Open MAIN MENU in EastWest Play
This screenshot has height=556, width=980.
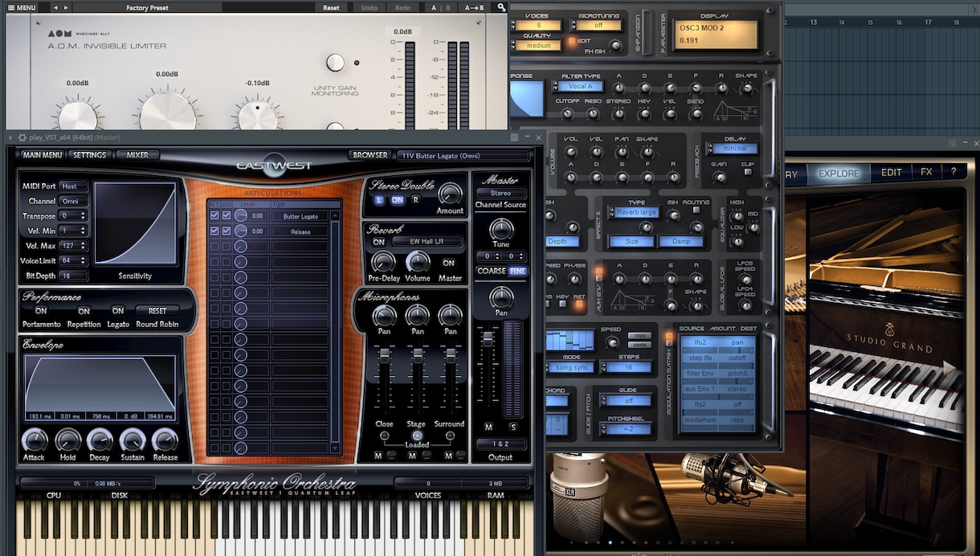[43, 155]
